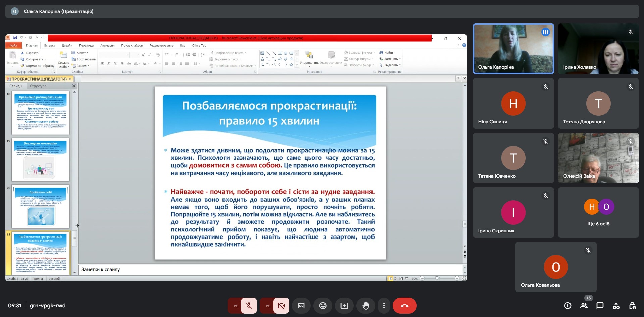Open the emoji reactions panel
Viewport: 644px width, 317px height.
click(323, 306)
